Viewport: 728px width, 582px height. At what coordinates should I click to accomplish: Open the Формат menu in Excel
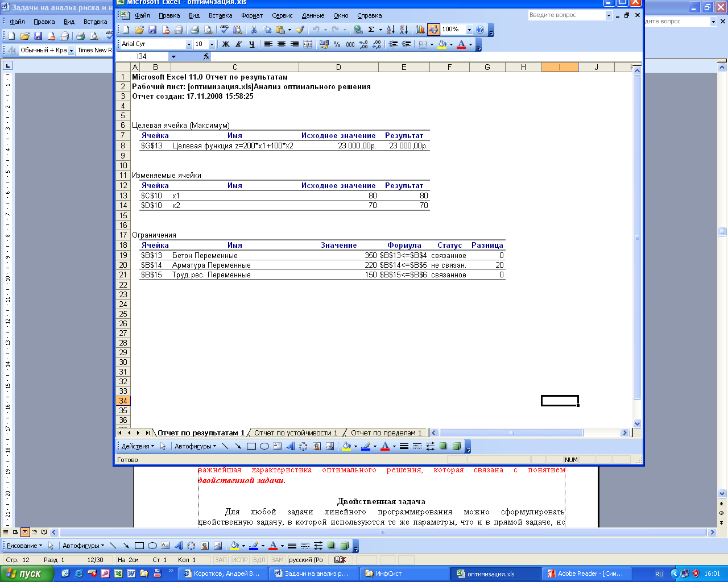(252, 15)
